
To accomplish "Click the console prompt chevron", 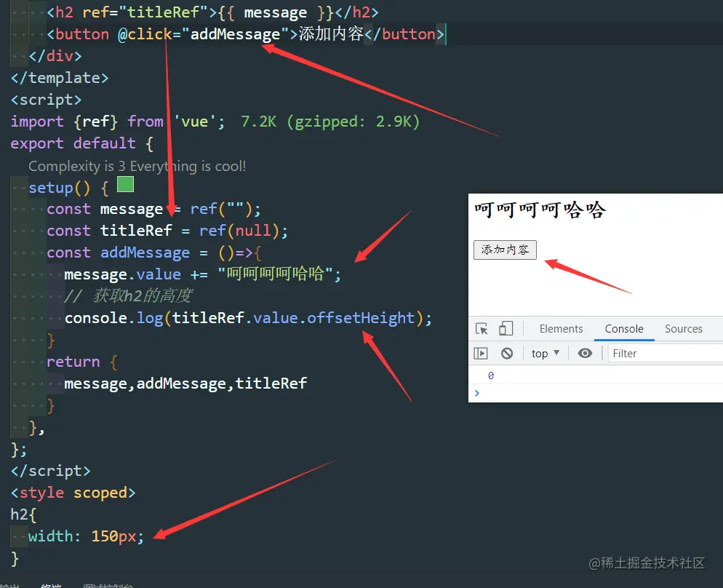I will (x=476, y=393).
